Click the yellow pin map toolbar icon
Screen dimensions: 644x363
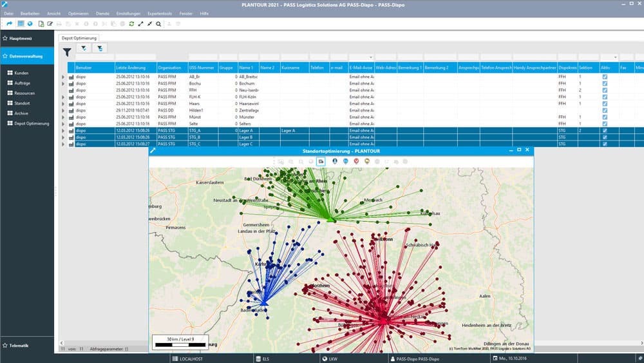tap(367, 162)
